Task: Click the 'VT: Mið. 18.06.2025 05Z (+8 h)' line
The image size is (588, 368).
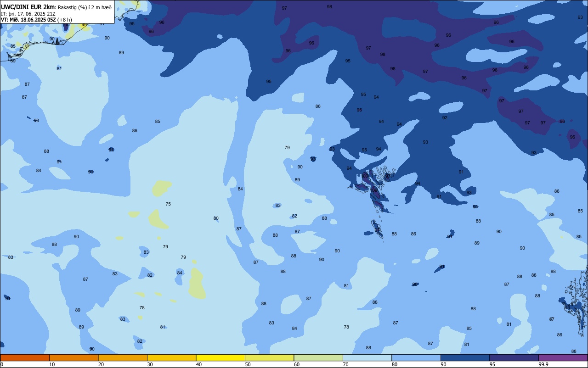Action: pos(36,20)
